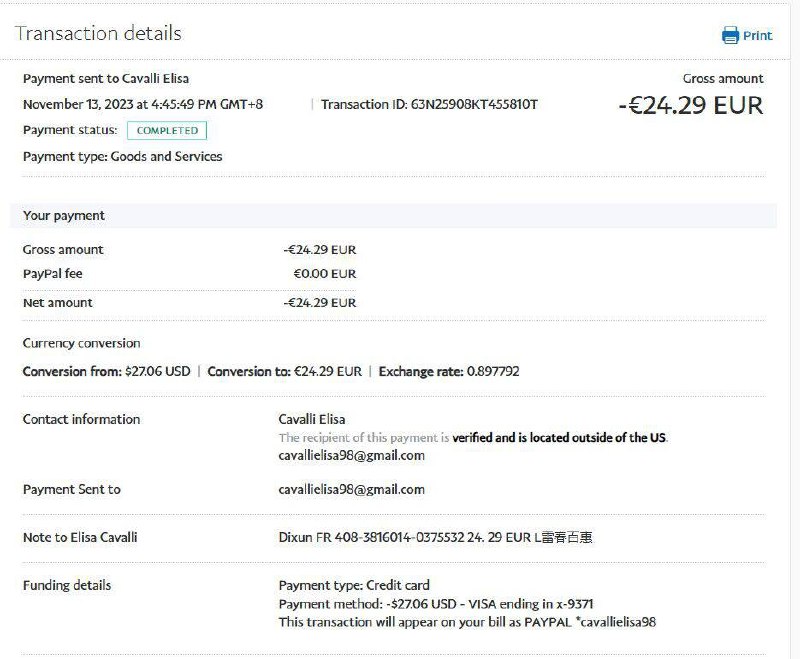Click the Your payment section header
Image resolution: width=800 pixels, height=659 pixels.
(64, 215)
